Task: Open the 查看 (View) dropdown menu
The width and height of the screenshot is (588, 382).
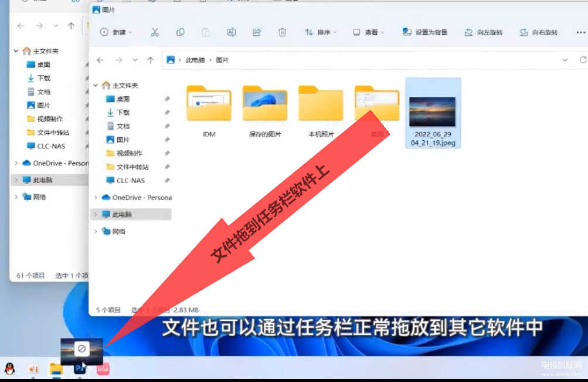Action: pos(369,32)
